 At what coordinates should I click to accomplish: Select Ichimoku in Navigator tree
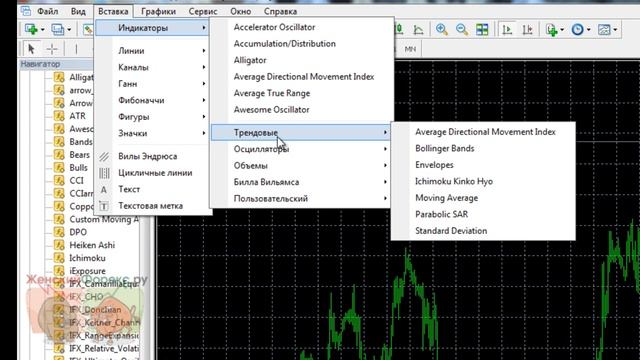pyautogui.click(x=87, y=258)
